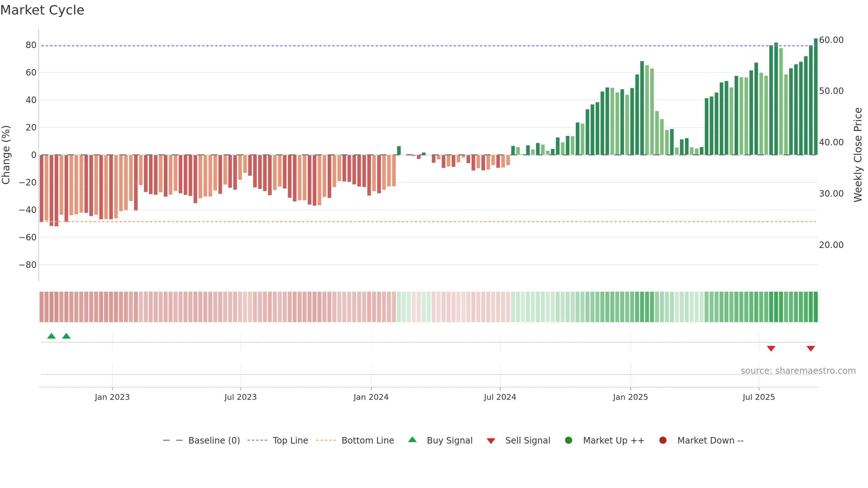This screenshot has height=488, width=868.
Task: Toggle Buy Signal in the legend
Action: point(440,440)
